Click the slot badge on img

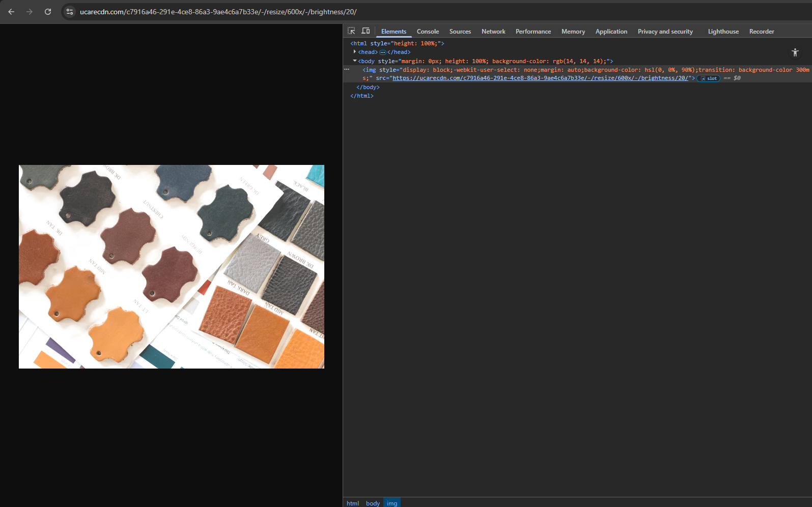tap(709, 78)
